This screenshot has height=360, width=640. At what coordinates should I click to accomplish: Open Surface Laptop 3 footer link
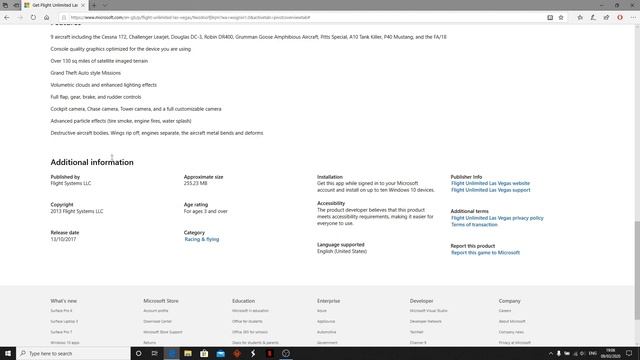[64, 321]
